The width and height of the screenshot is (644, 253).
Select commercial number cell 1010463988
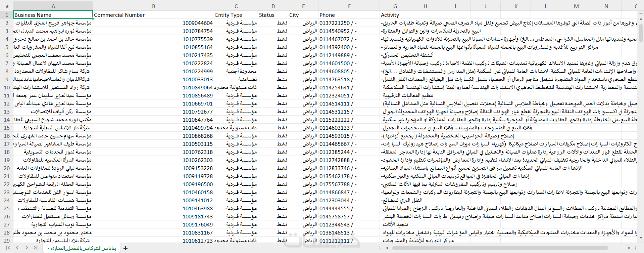[x=154, y=208]
